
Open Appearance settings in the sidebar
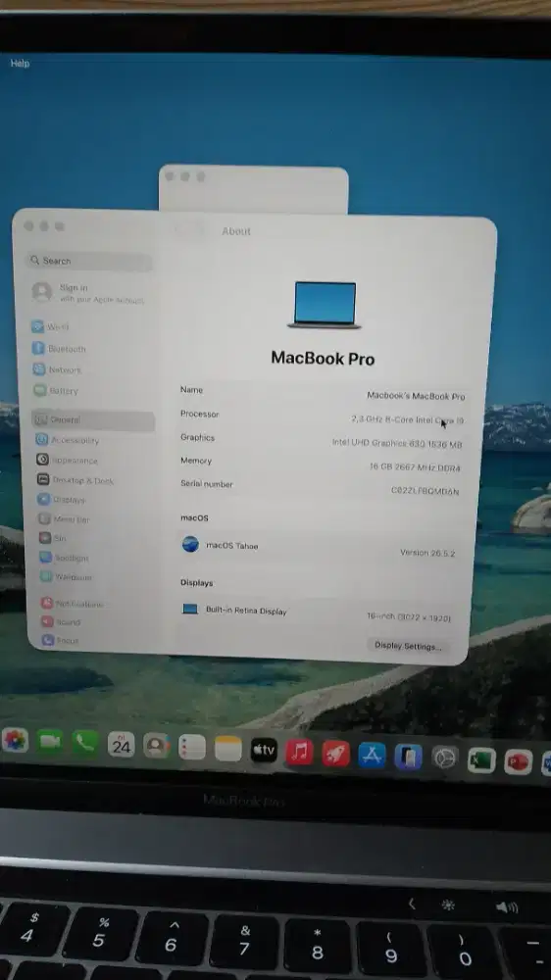(68, 461)
